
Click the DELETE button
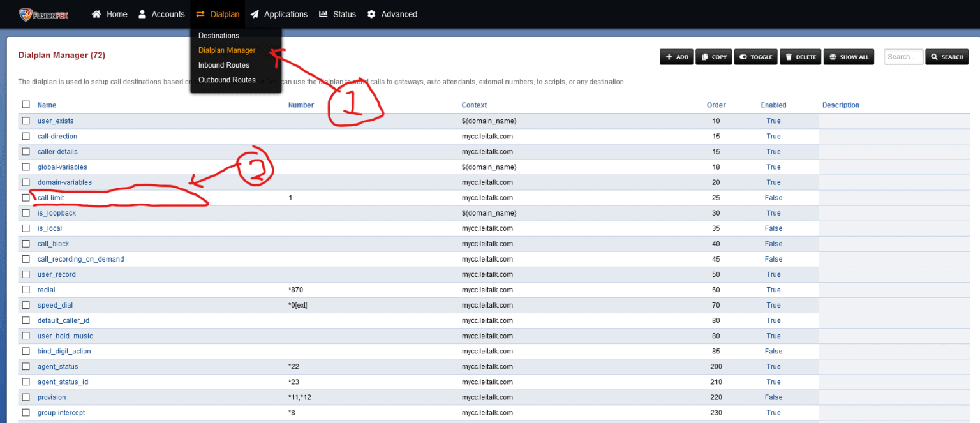[x=800, y=57]
